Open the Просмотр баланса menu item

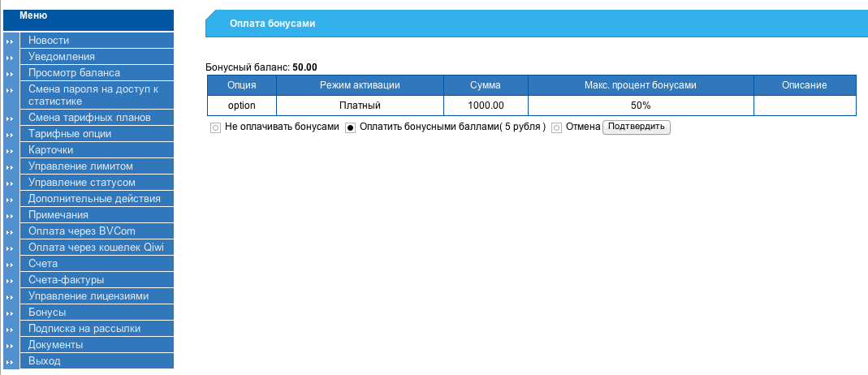coord(74,73)
